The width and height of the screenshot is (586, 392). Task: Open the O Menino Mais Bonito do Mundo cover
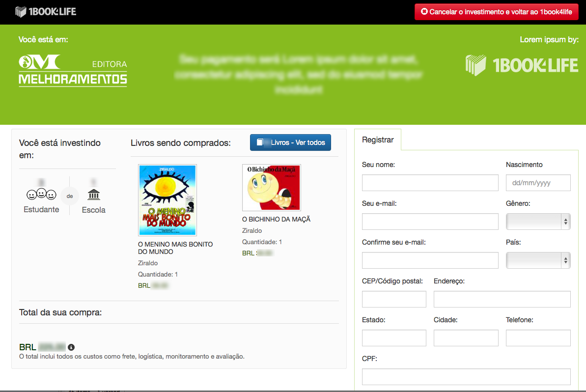[167, 200]
